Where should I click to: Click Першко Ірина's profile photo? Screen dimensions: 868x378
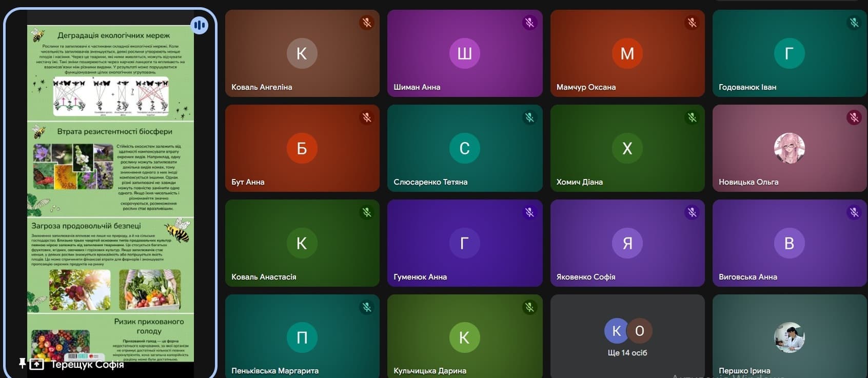coord(790,337)
